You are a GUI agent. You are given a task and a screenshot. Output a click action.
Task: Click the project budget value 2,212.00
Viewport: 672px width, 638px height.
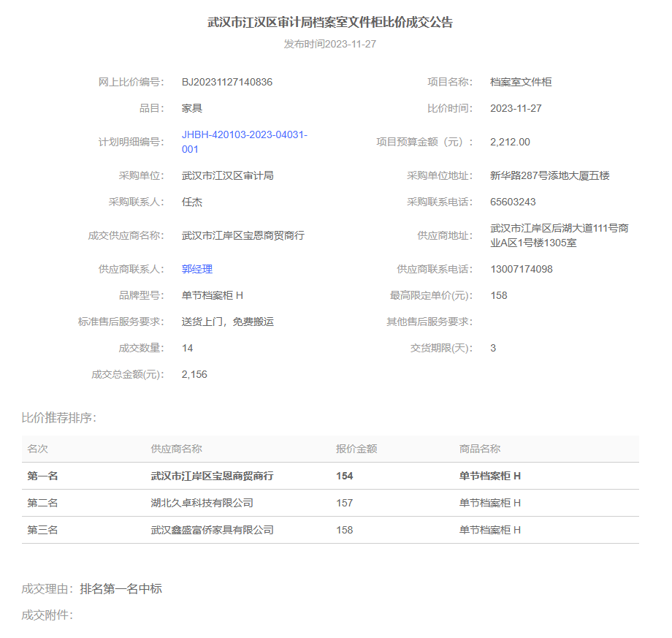tap(510, 142)
